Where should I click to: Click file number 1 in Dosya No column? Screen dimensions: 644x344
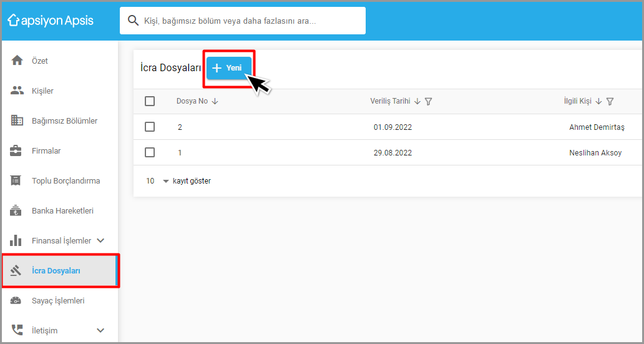click(180, 153)
